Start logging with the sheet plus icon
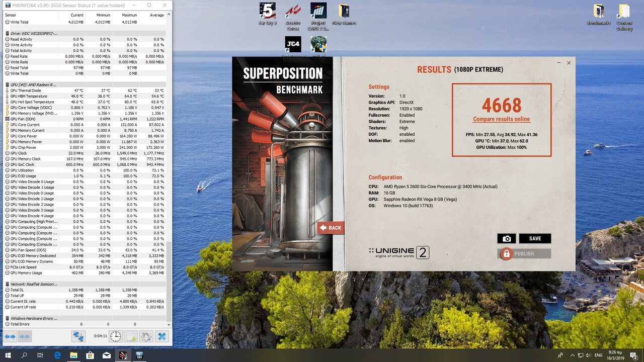The height and width of the screenshot is (362, 644). coord(131,336)
